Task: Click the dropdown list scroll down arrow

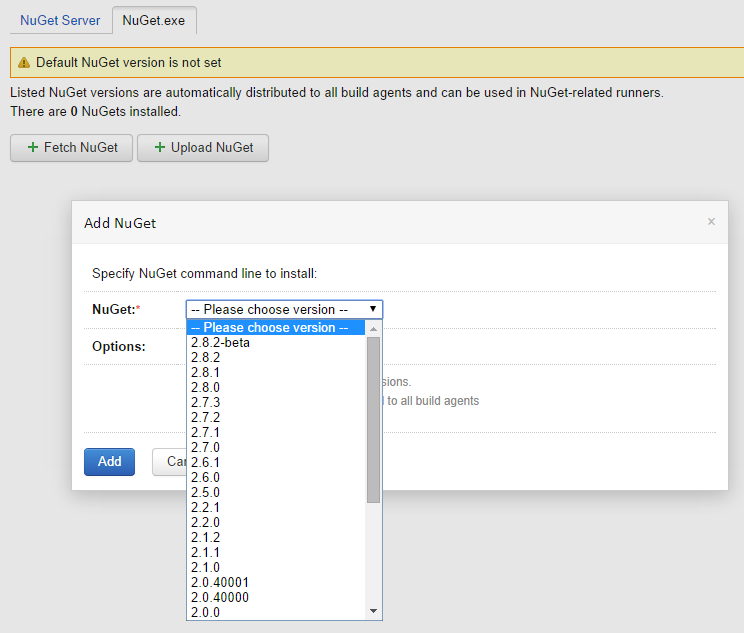Action: 373,611
